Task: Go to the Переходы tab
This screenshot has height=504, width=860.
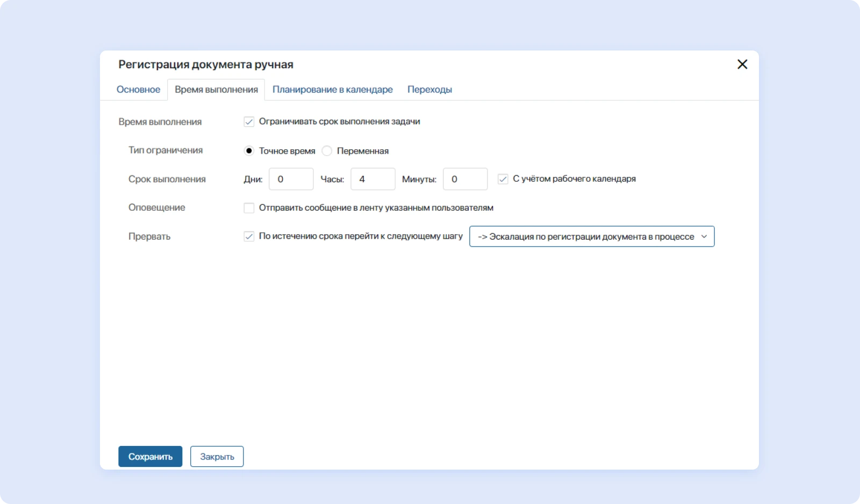Action: [429, 90]
